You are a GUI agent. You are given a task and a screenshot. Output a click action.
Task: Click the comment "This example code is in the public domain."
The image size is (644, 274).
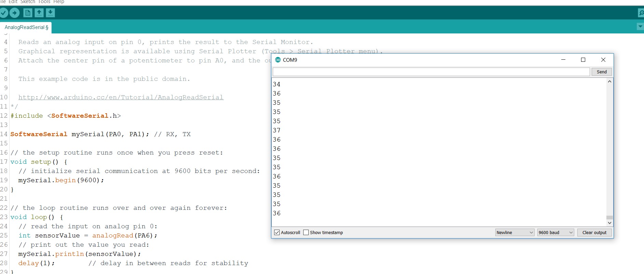(x=104, y=79)
